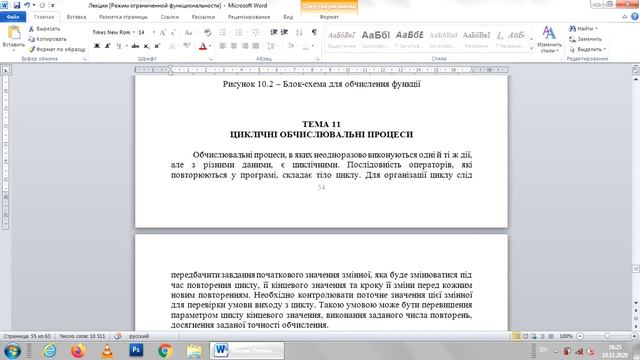Switch to the Рецензирование (Review) tab
Screen dimensions: 640x360
point(249,17)
